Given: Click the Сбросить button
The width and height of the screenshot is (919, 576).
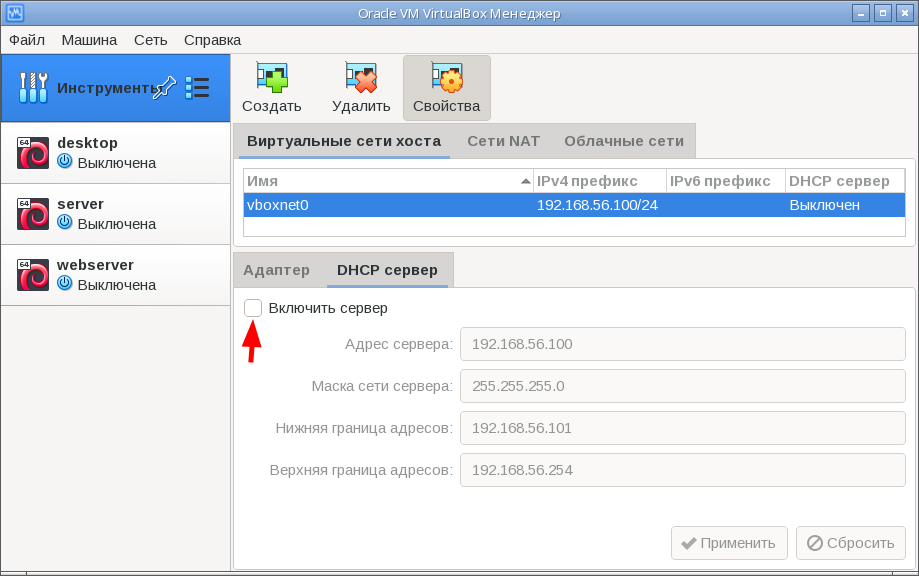Looking at the screenshot, I should [x=850, y=543].
